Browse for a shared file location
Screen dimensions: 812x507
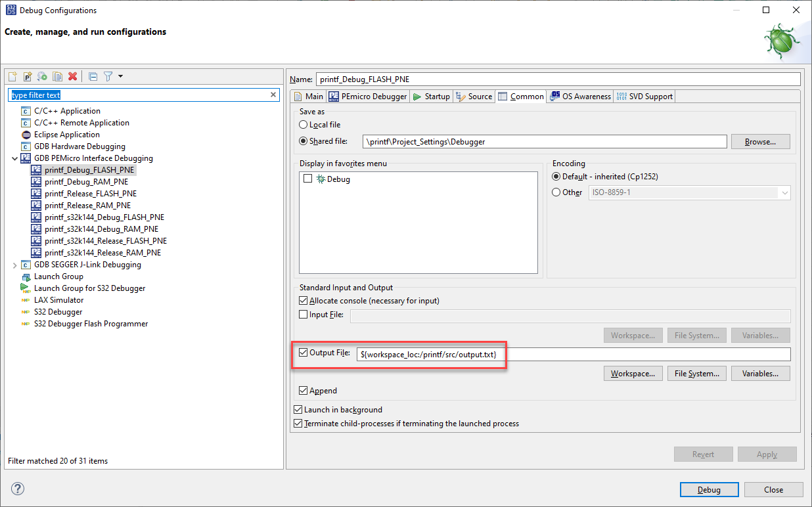760,141
